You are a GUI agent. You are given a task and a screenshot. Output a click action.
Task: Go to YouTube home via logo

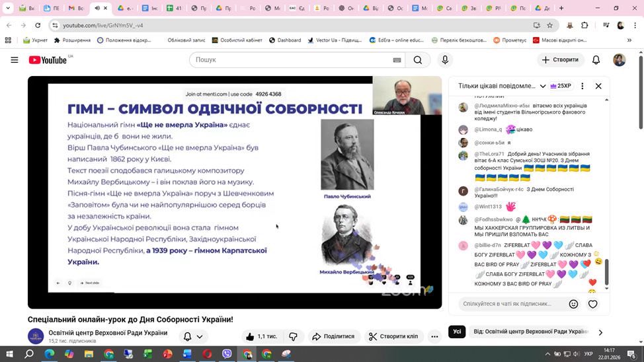(48, 60)
